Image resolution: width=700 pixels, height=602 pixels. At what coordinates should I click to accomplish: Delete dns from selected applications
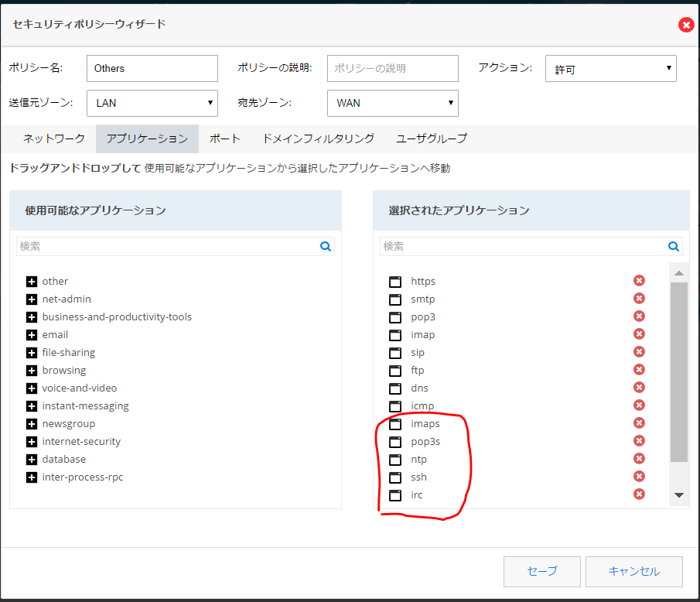(x=639, y=388)
